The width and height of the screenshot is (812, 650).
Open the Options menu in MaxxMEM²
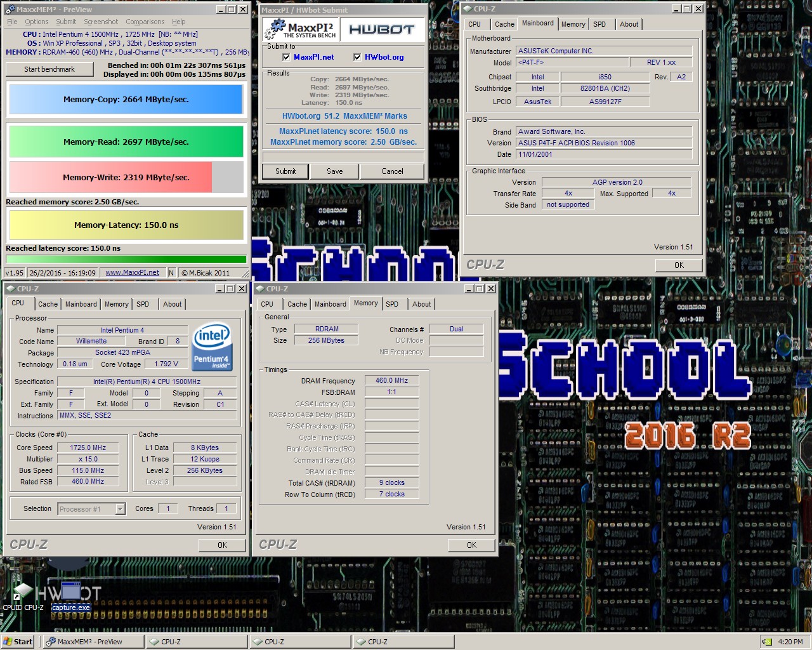[37, 22]
